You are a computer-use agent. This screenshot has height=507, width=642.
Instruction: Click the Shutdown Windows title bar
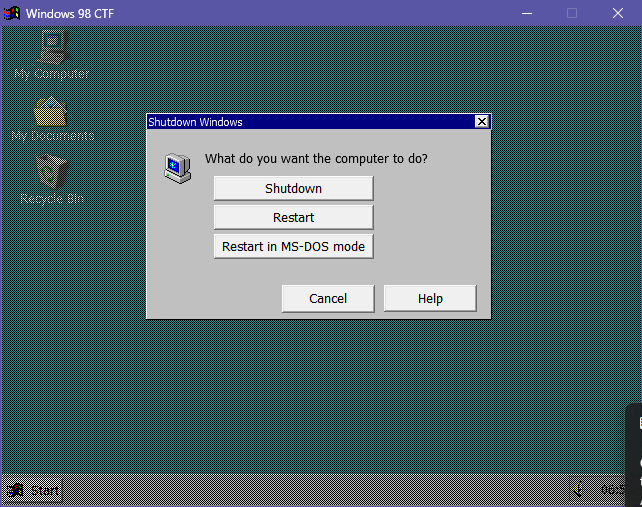[319, 122]
